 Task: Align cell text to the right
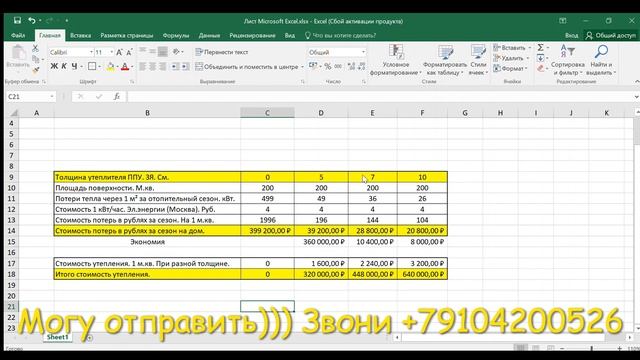point(162,66)
